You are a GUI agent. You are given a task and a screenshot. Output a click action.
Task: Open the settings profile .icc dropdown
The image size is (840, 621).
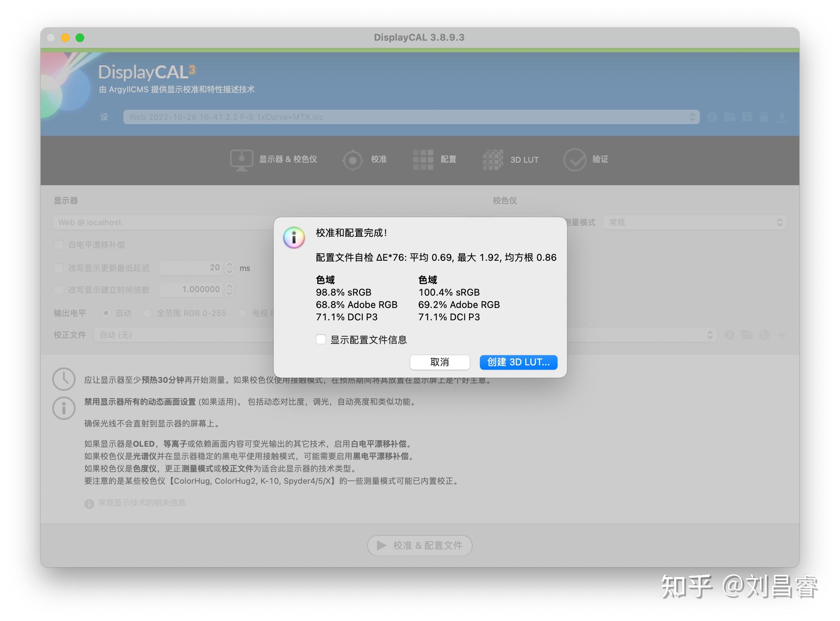click(x=411, y=117)
